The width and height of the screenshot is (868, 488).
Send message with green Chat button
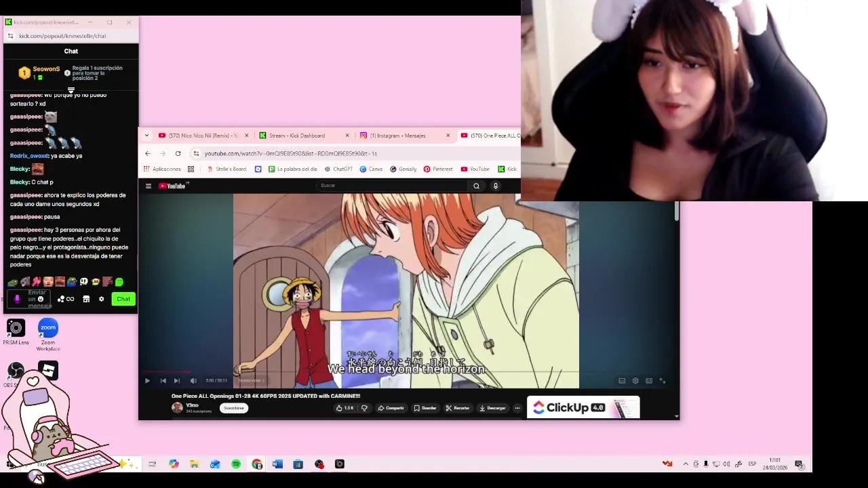(123, 299)
